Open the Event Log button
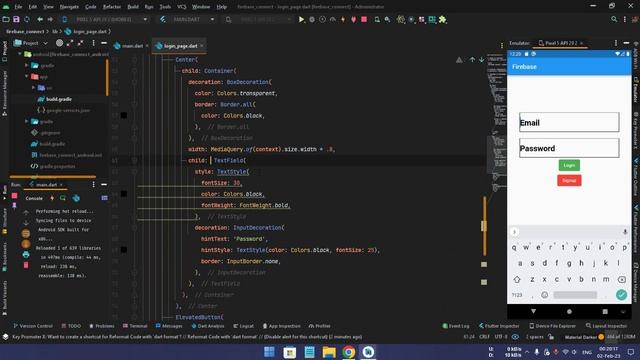Viewport: 640px width, 360px height. point(456,326)
